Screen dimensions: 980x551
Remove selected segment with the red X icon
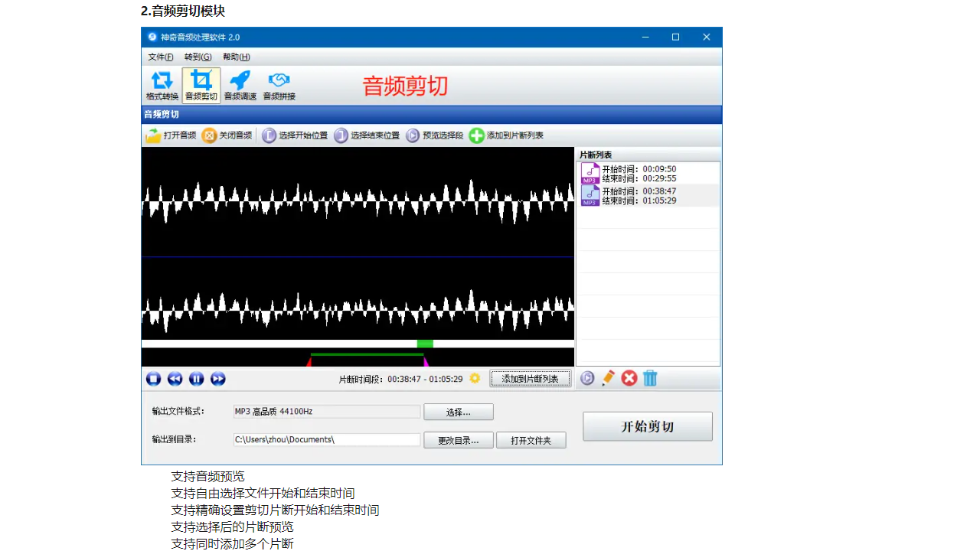coord(629,378)
